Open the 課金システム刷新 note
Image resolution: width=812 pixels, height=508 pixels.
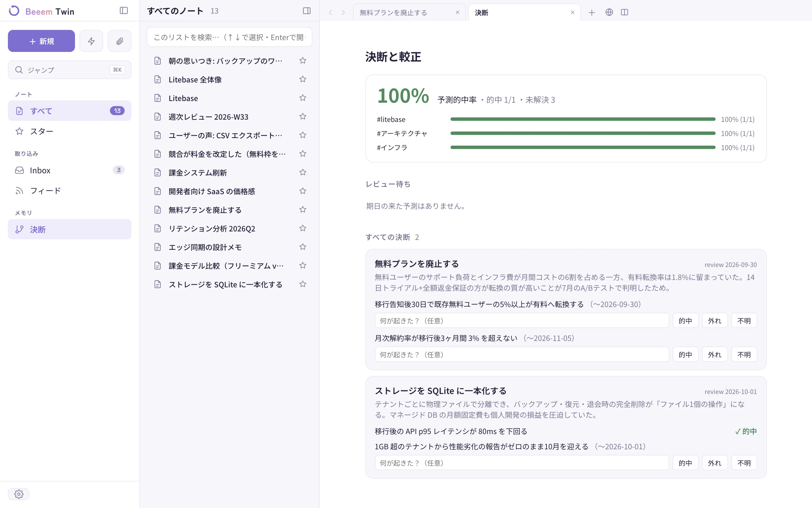(230, 172)
